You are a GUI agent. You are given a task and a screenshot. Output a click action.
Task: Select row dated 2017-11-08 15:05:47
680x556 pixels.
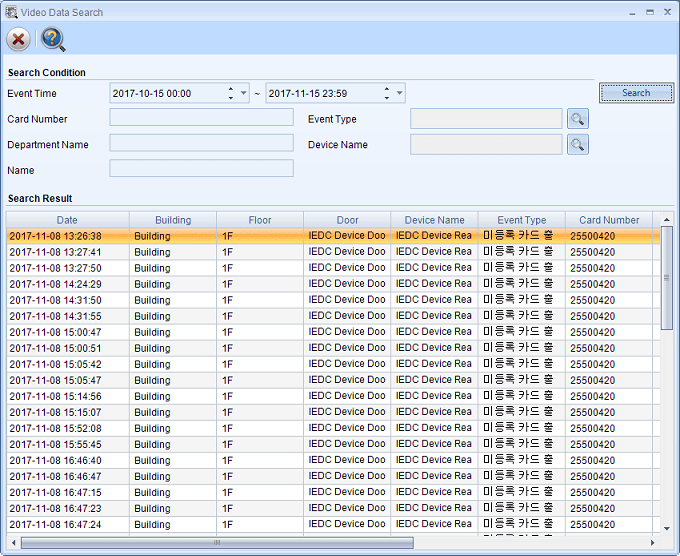tap(333, 380)
